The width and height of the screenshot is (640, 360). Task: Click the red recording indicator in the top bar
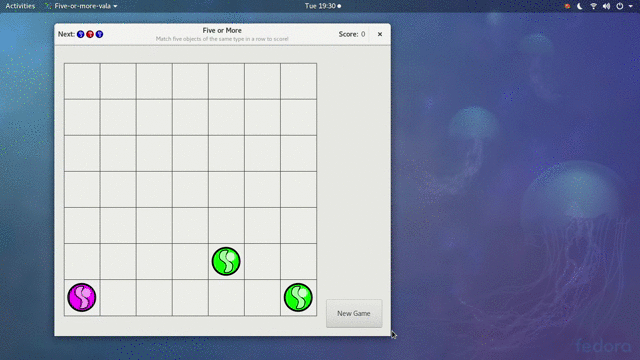pos(567,6)
